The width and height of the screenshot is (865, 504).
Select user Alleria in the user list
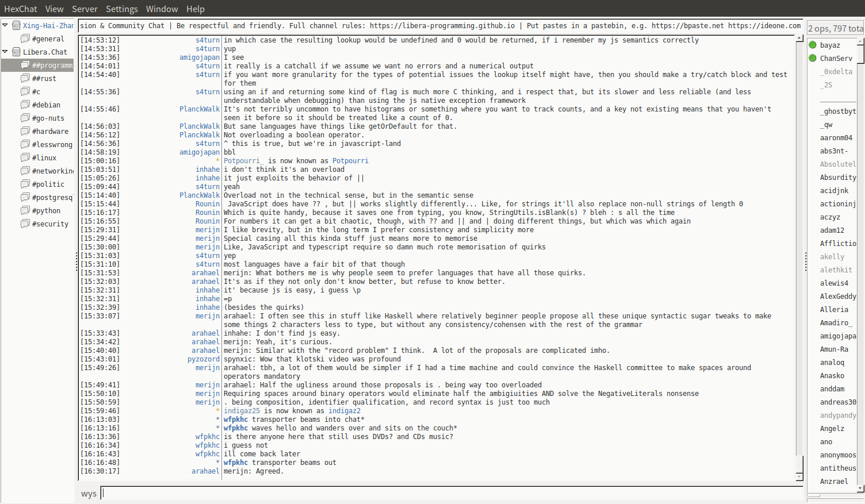point(834,309)
